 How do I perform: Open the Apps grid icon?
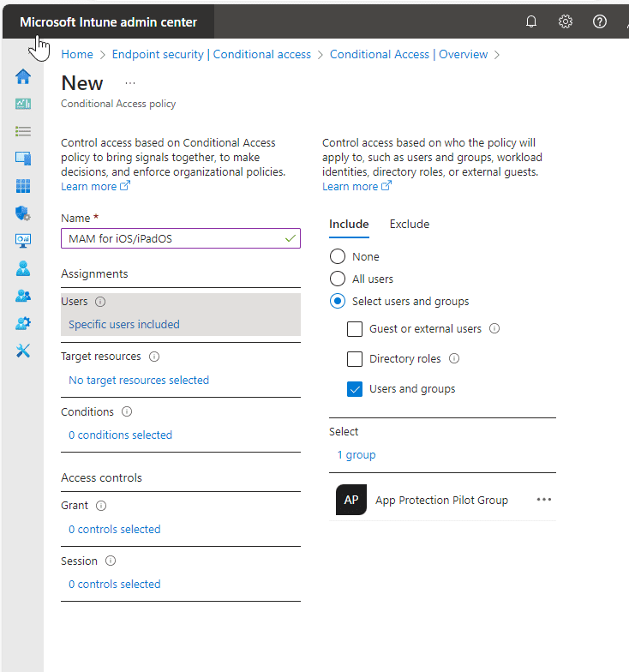coord(23,186)
